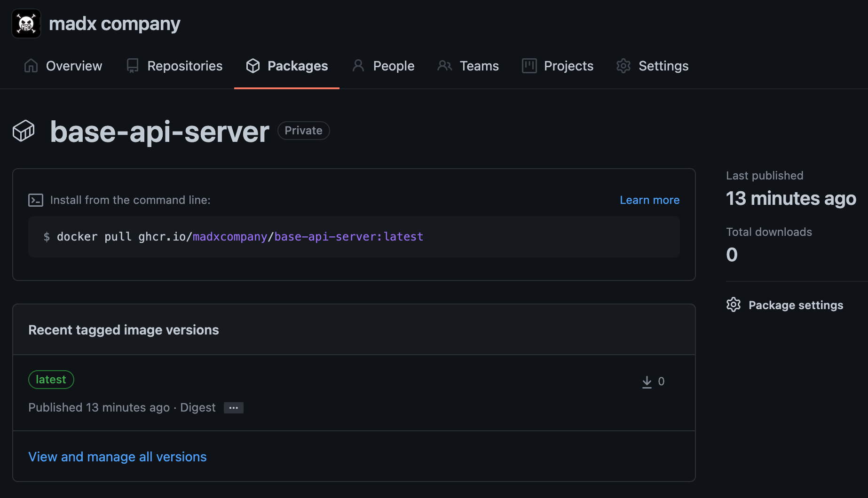868x498 pixels.
Task: Click the terminal icon beside Install instructions
Action: tap(36, 200)
